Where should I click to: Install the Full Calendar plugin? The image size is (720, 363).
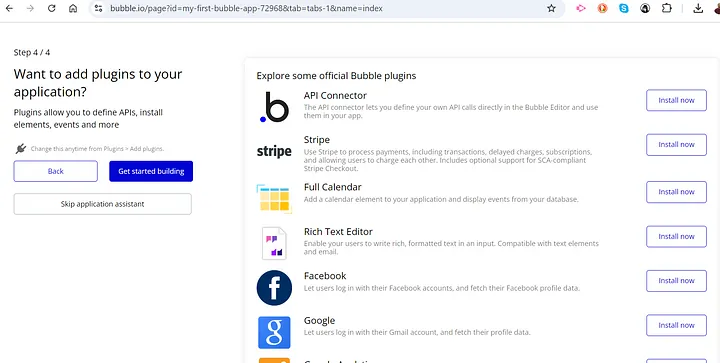point(676,192)
